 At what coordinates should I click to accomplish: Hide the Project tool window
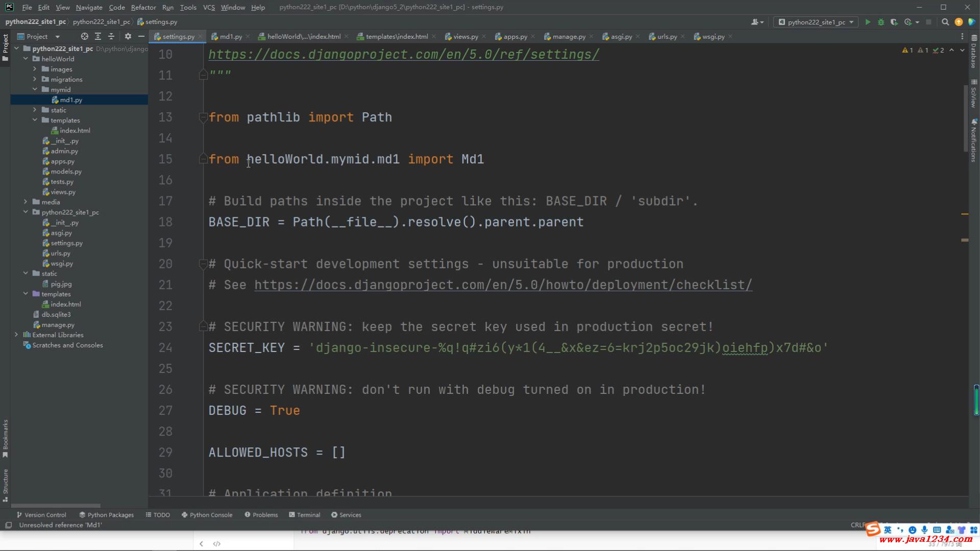click(x=141, y=36)
